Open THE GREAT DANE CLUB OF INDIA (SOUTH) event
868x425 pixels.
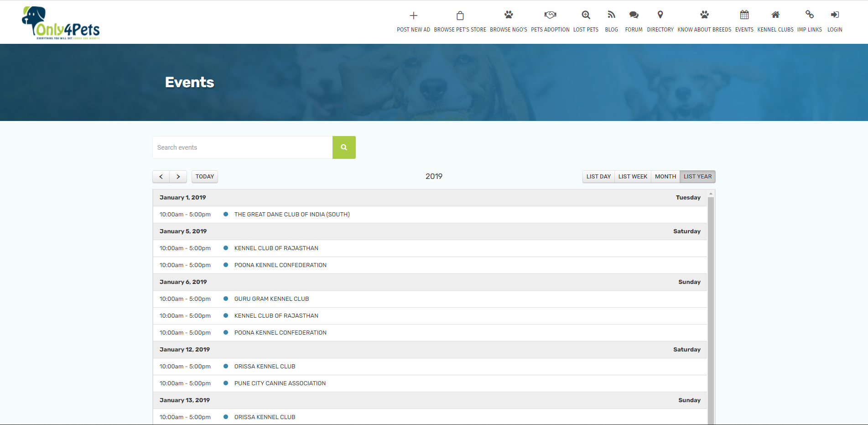[x=292, y=215]
